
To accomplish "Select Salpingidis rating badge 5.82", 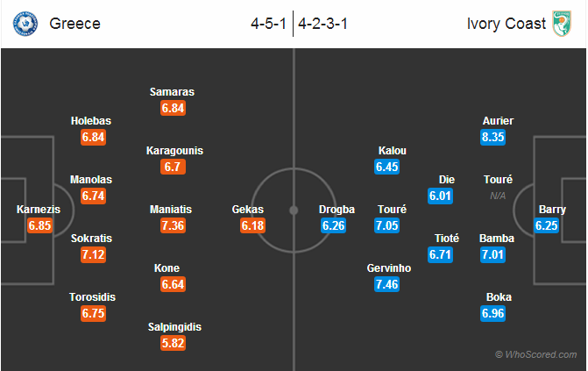I will (173, 343).
